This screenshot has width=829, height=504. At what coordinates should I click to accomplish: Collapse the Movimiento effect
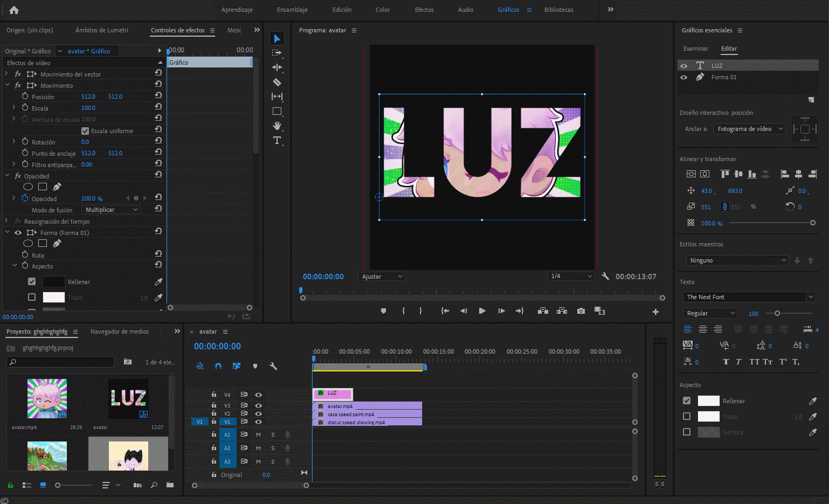(8, 85)
